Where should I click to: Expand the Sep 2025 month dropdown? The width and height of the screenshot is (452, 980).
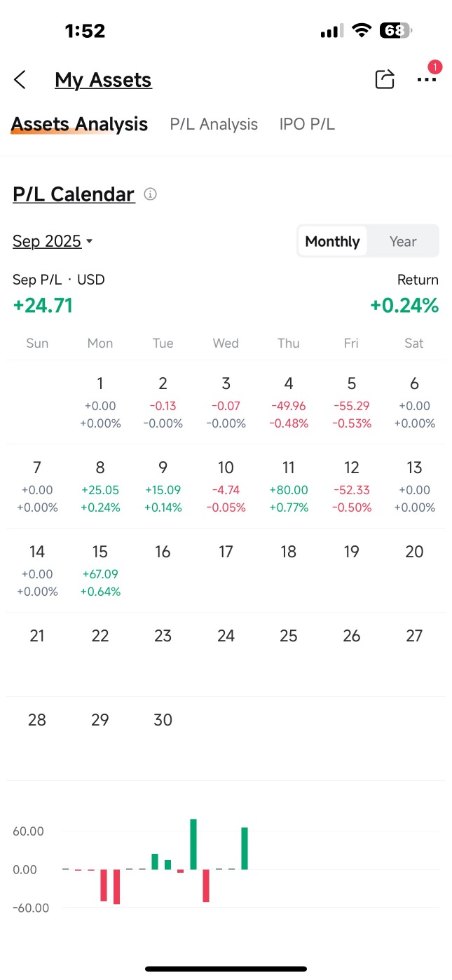[x=53, y=241]
